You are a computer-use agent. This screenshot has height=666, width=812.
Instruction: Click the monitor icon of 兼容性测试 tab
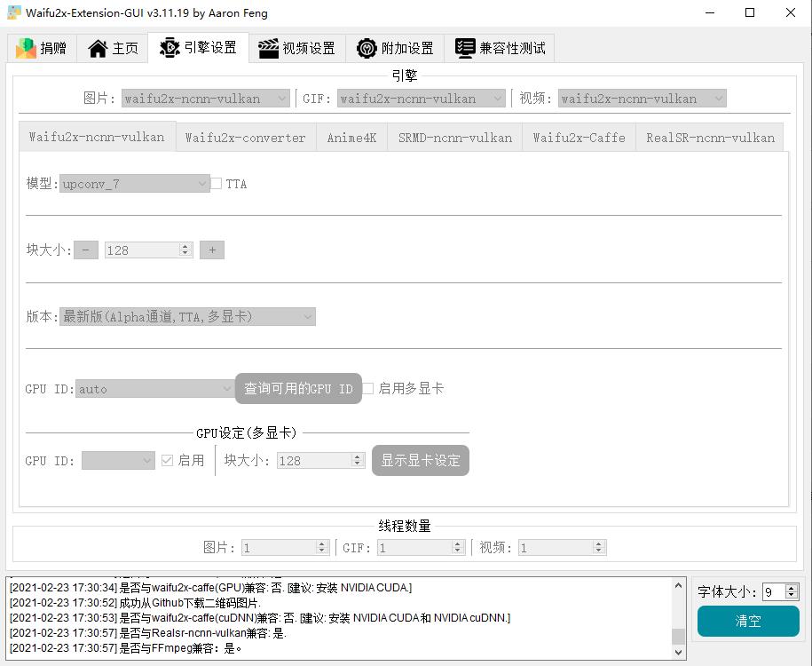coord(465,49)
